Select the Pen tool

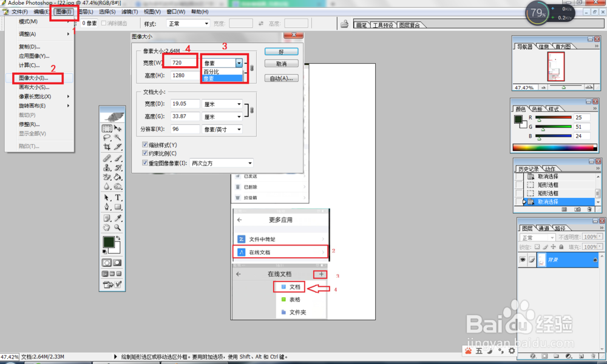point(107,206)
